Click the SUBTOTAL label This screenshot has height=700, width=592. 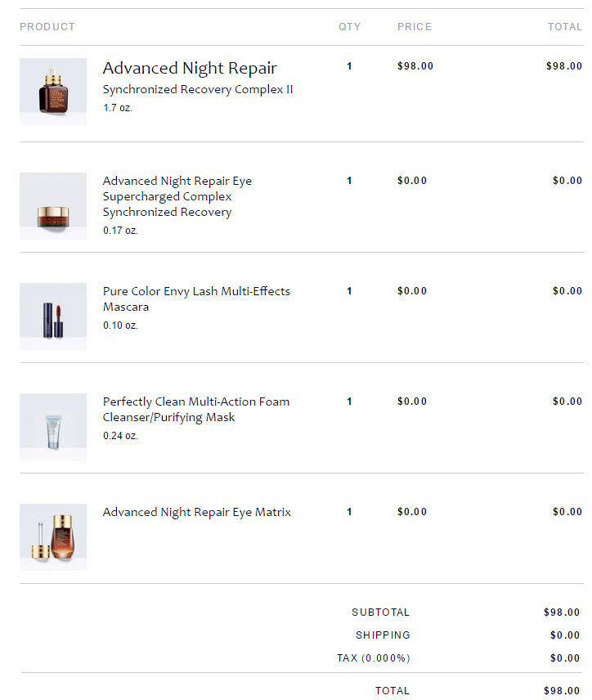point(380,612)
